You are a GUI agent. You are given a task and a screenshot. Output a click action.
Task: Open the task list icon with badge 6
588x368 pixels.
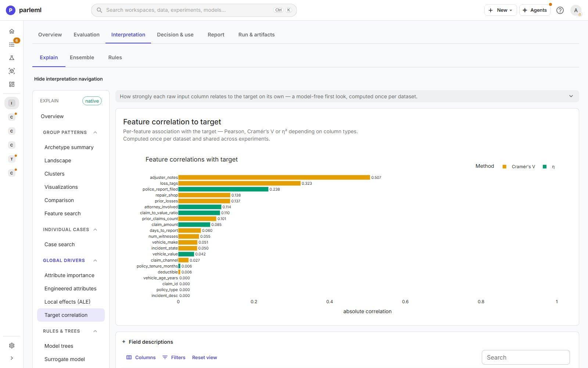pos(12,45)
